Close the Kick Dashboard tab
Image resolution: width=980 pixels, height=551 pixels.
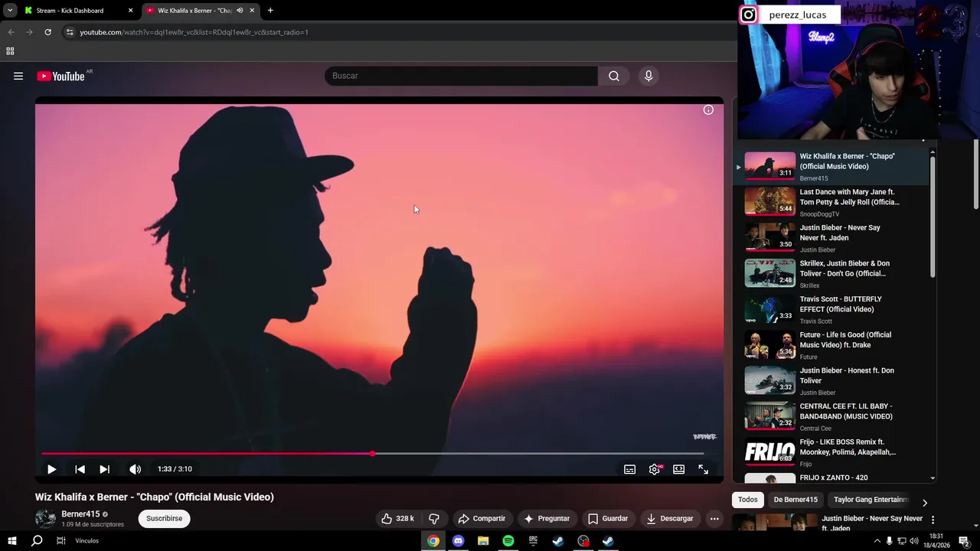coord(130,11)
